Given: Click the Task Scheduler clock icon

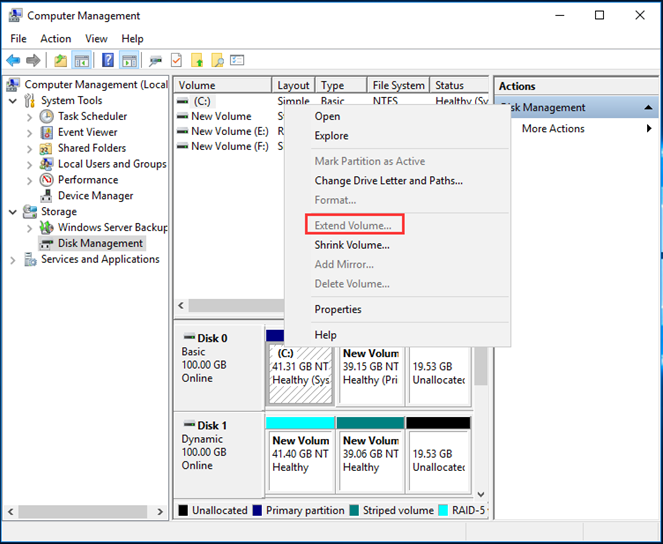Looking at the screenshot, I should coord(47,116).
